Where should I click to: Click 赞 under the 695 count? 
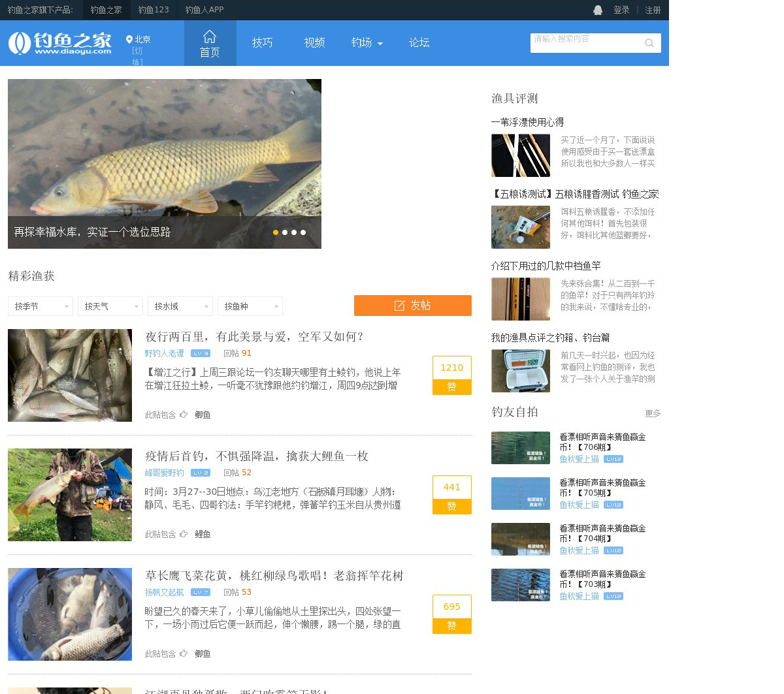click(451, 626)
